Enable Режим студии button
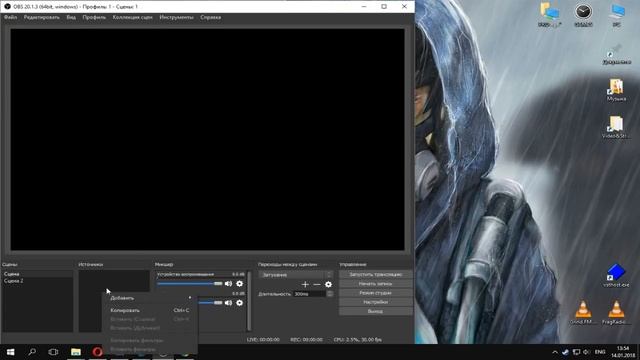The height and width of the screenshot is (360, 640). (x=376, y=293)
